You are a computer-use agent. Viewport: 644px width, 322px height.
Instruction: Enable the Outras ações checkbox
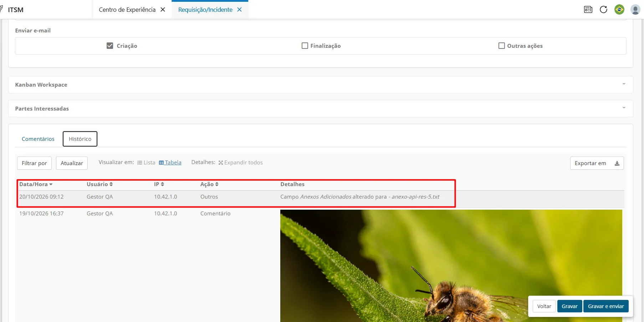(x=502, y=46)
